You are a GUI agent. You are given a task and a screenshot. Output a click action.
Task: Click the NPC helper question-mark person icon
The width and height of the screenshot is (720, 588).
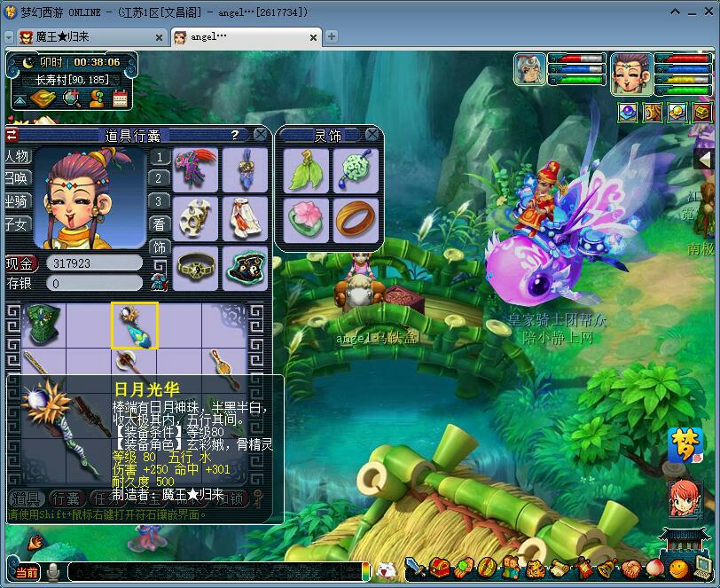[97, 98]
